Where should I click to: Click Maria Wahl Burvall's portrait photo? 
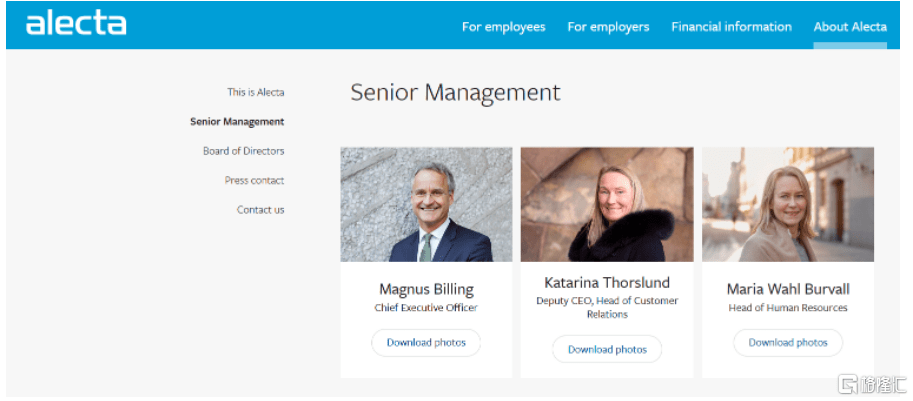click(x=788, y=205)
